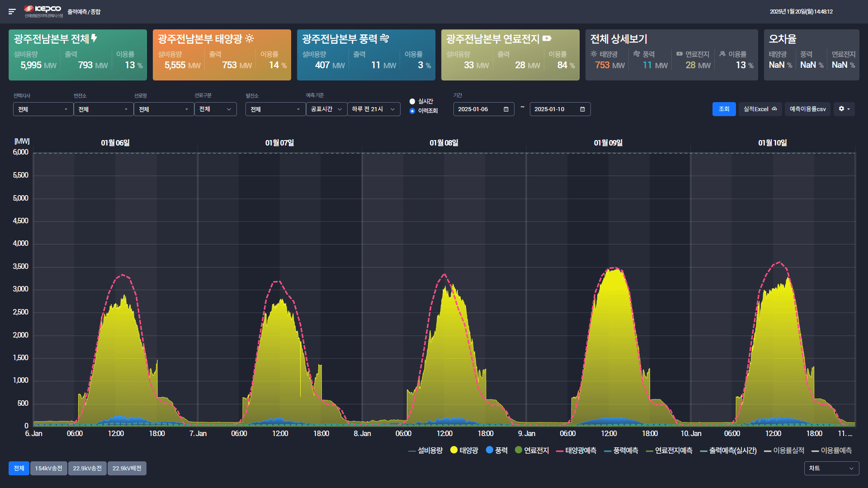
Task: Toggle 풍력 legend series visibility
Action: pyautogui.click(x=496, y=450)
